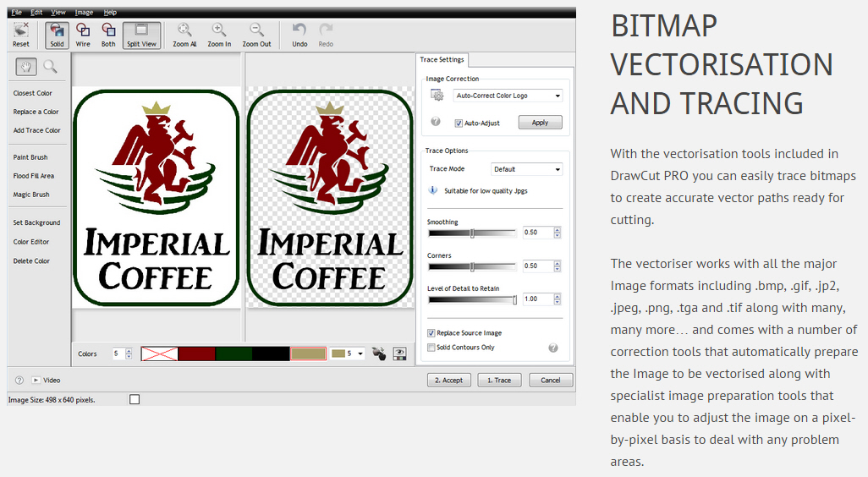Select the Paint Brush tool
868x477 pixels.
tap(30, 157)
